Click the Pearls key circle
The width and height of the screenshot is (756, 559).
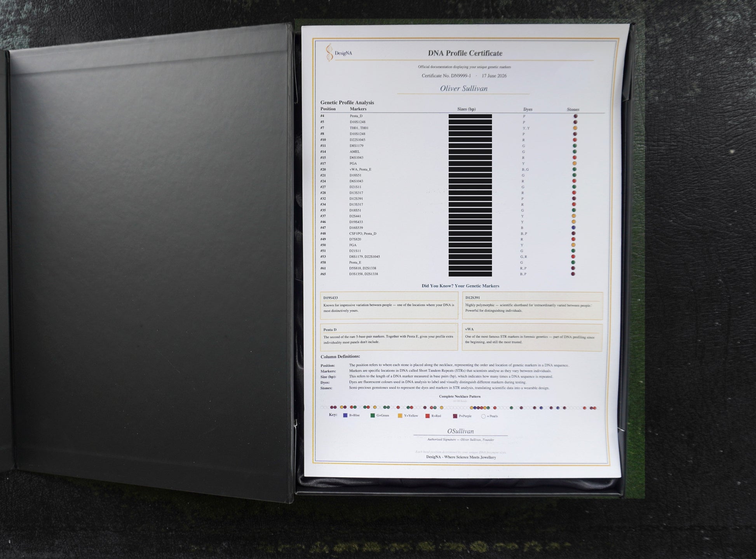[483, 416]
